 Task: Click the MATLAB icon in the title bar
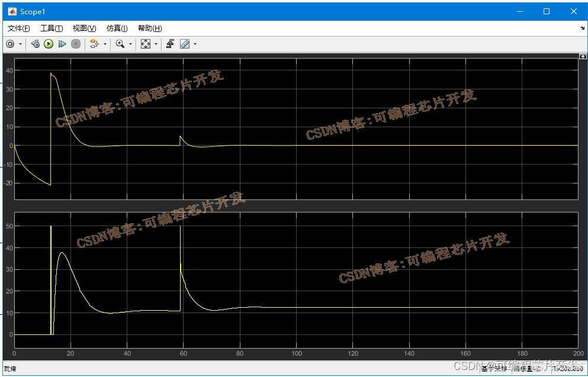12,12
